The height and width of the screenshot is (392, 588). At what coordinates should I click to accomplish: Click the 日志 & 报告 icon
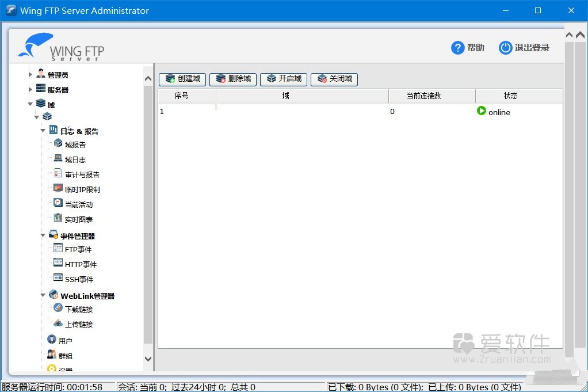pyautogui.click(x=54, y=130)
